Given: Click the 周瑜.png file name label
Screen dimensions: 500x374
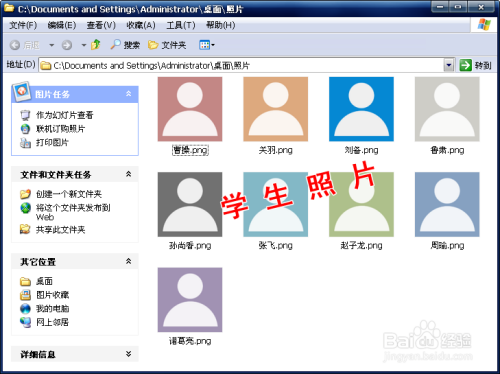Looking at the screenshot, I should pyautogui.click(x=447, y=246).
